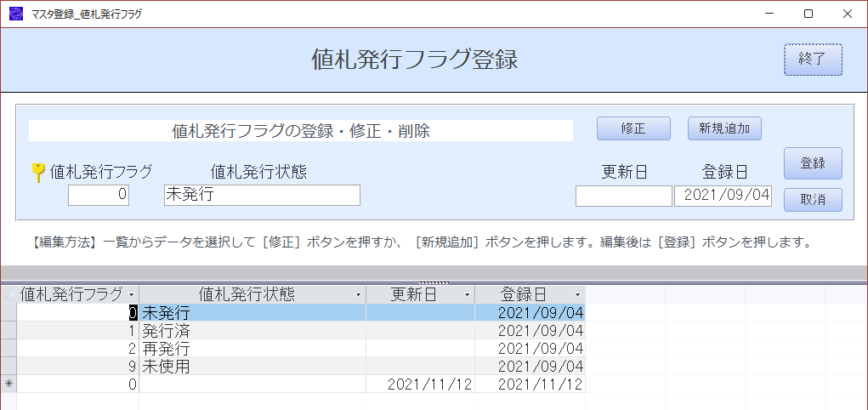Open the 値札発行フラグ column filter dropdown
The width and height of the screenshot is (868, 410).
point(131,294)
